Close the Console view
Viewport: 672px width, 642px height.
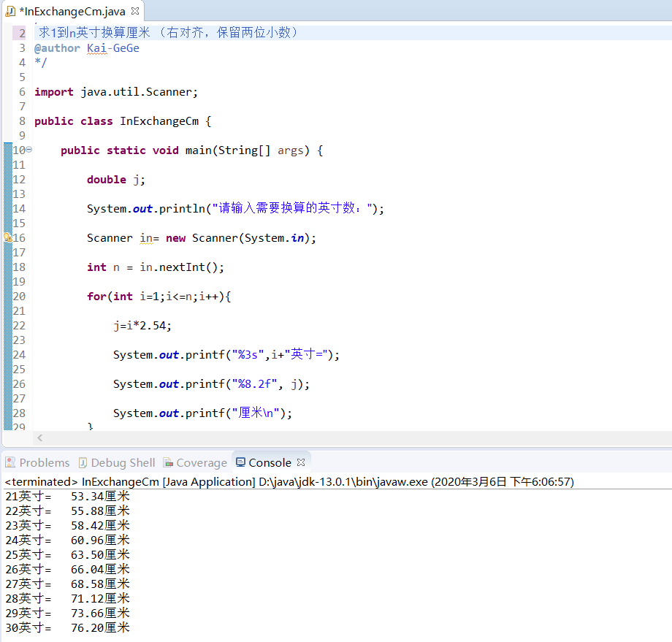click(300, 462)
